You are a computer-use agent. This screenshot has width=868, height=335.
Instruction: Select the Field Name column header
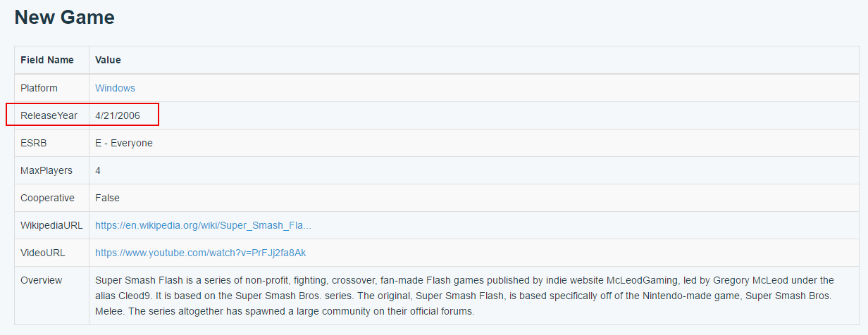47,60
